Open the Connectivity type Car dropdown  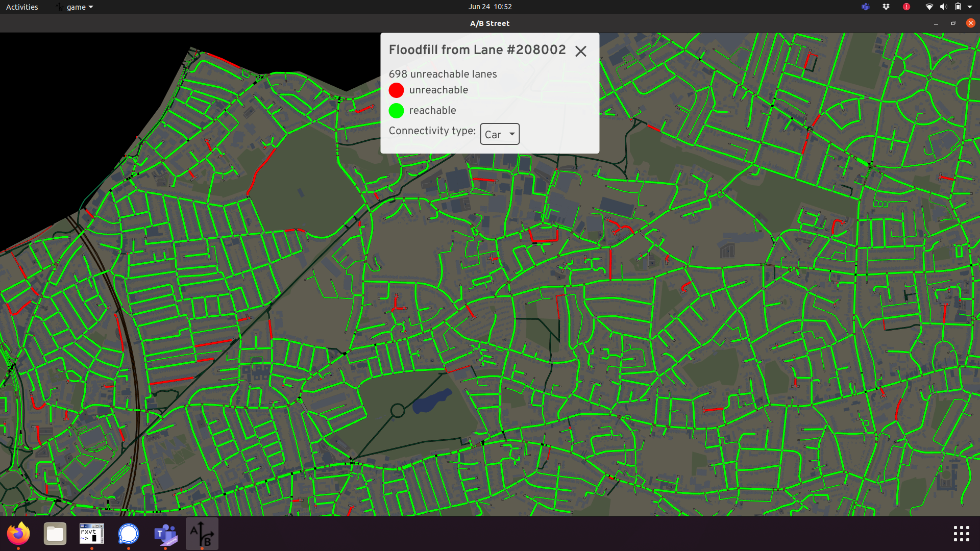point(500,134)
